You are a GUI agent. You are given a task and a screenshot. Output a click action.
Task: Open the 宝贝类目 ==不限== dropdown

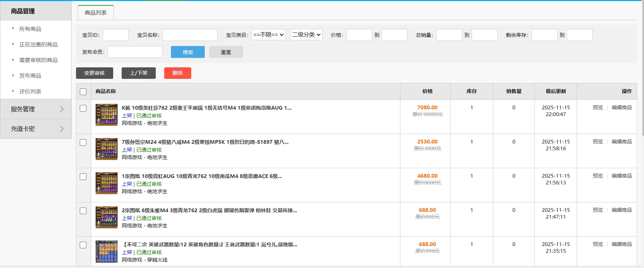(x=269, y=35)
